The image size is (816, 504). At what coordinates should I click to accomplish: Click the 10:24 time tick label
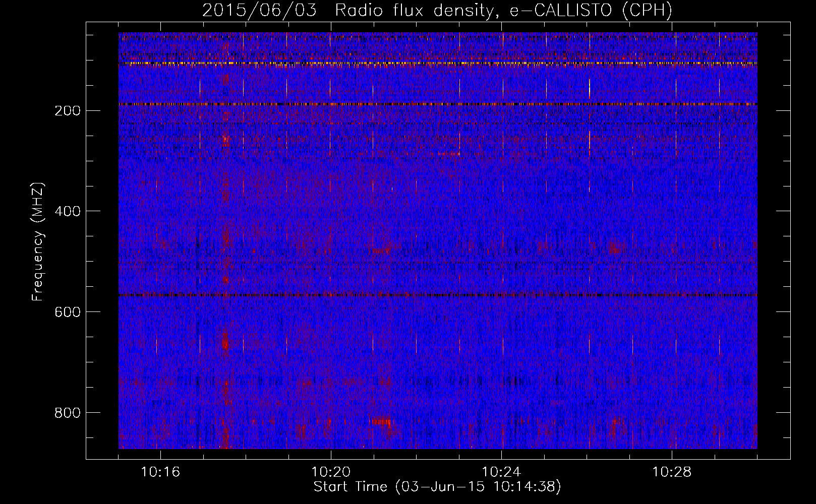click(x=501, y=472)
